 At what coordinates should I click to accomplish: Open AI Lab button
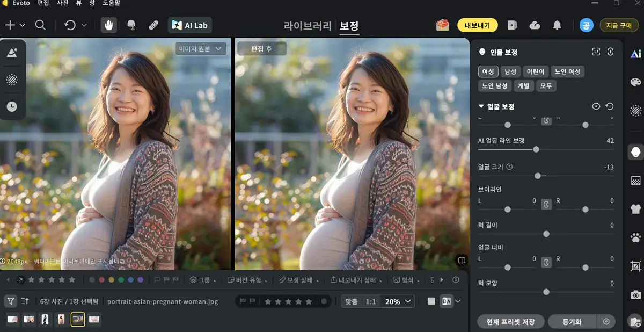(190, 25)
